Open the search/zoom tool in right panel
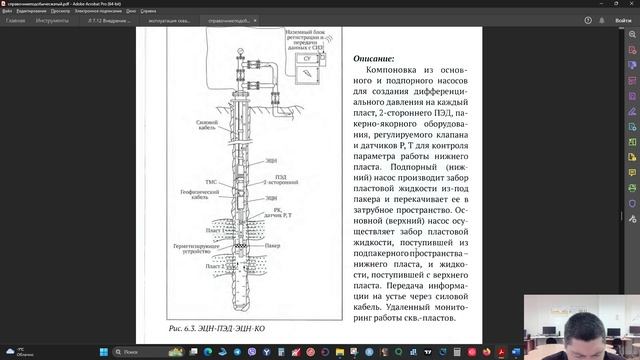The image size is (640, 360). (632, 35)
